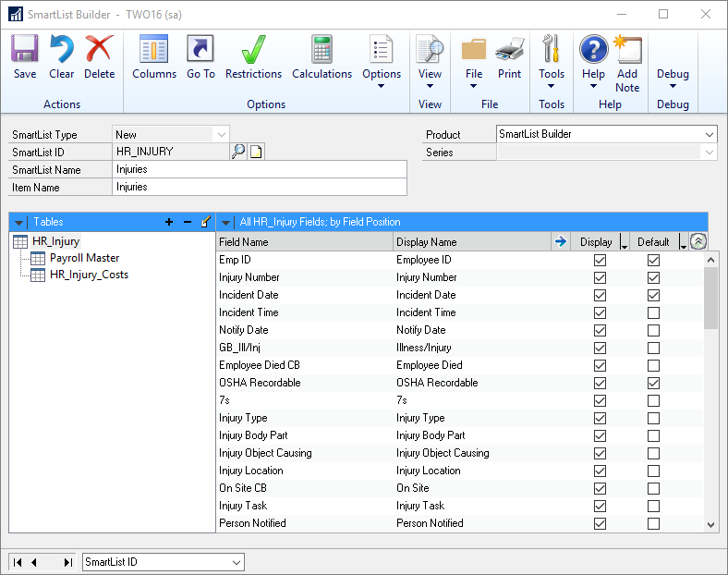Open the SmartList ID sort dropdown
The width and height of the screenshot is (728, 575).
[x=237, y=562]
